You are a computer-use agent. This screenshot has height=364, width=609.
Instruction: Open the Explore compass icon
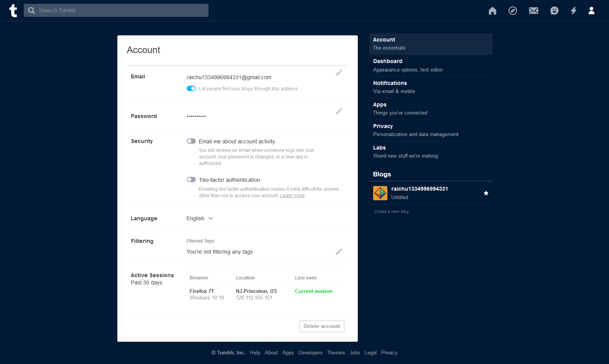[x=513, y=11]
